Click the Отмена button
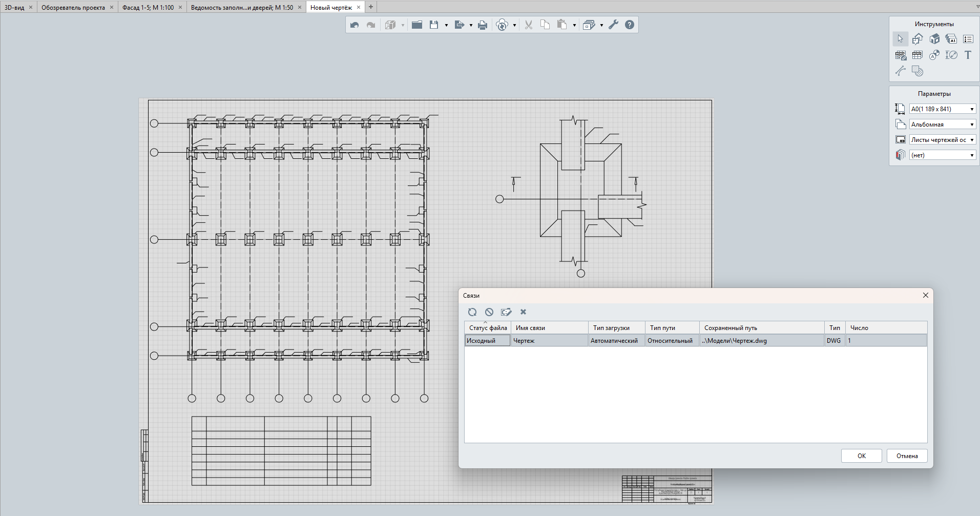 coord(907,456)
